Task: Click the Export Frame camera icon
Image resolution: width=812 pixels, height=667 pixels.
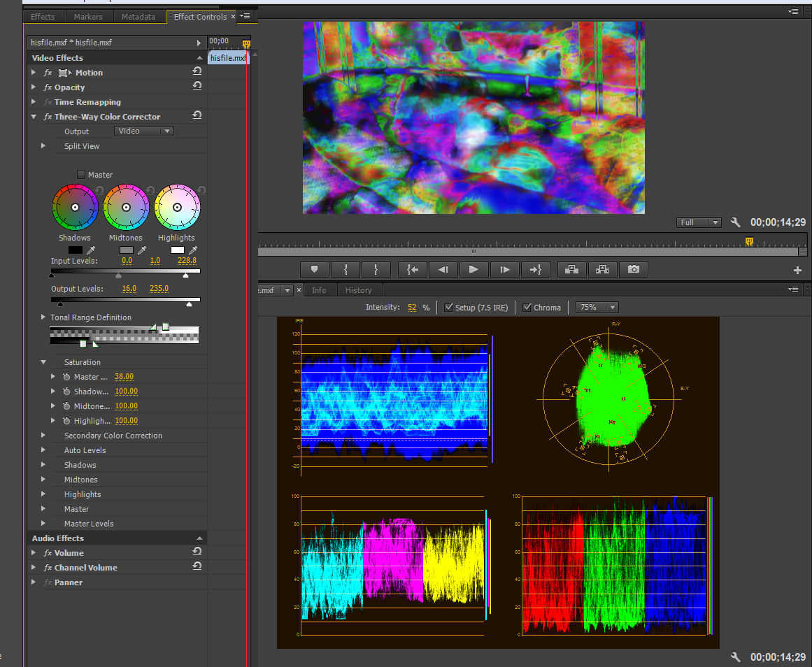Action: pos(633,269)
